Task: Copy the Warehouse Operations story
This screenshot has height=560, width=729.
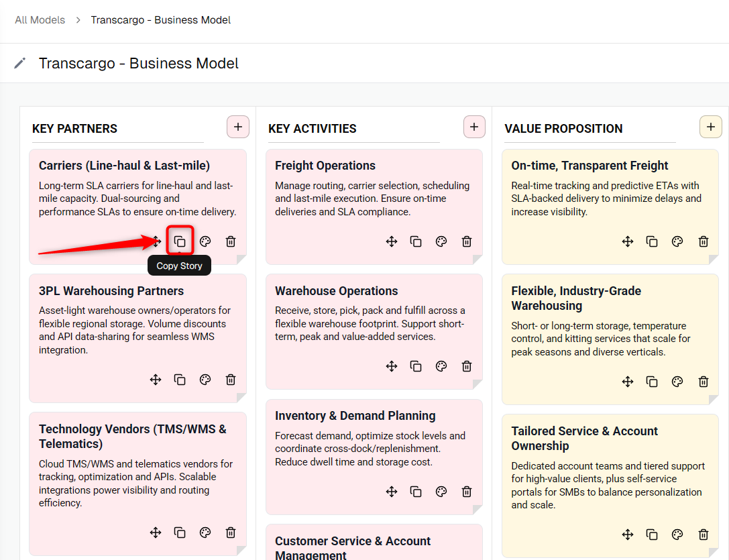Action: pyautogui.click(x=416, y=366)
